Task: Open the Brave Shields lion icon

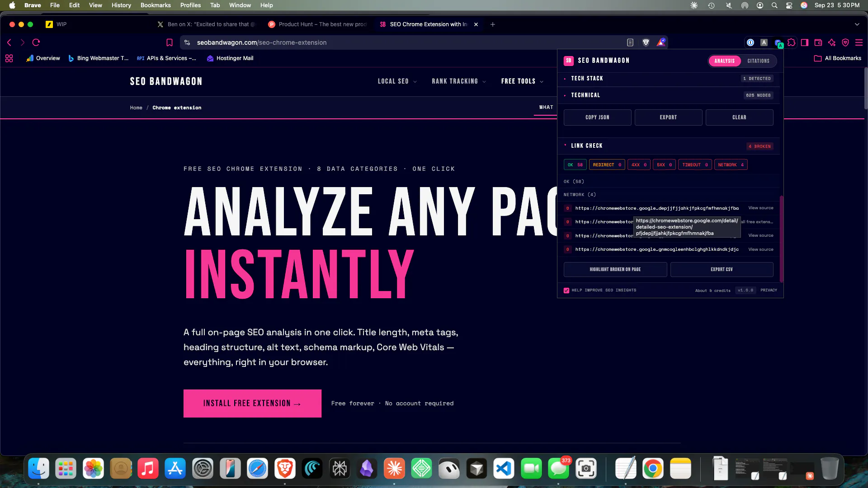Action: click(x=646, y=42)
